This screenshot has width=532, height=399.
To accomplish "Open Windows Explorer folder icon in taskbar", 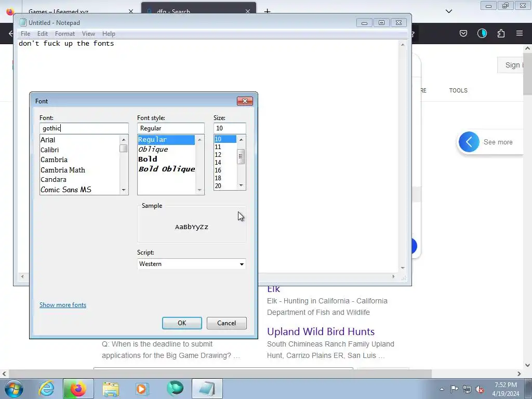I will [x=111, y=389].
